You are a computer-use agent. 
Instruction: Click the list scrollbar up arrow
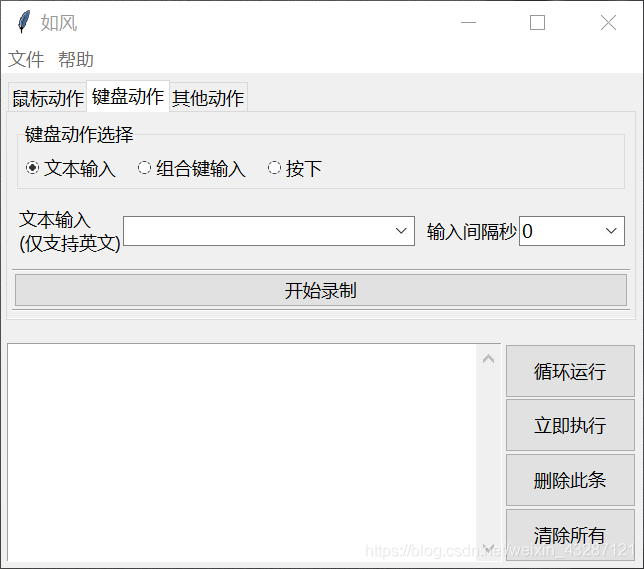[488, 359]
